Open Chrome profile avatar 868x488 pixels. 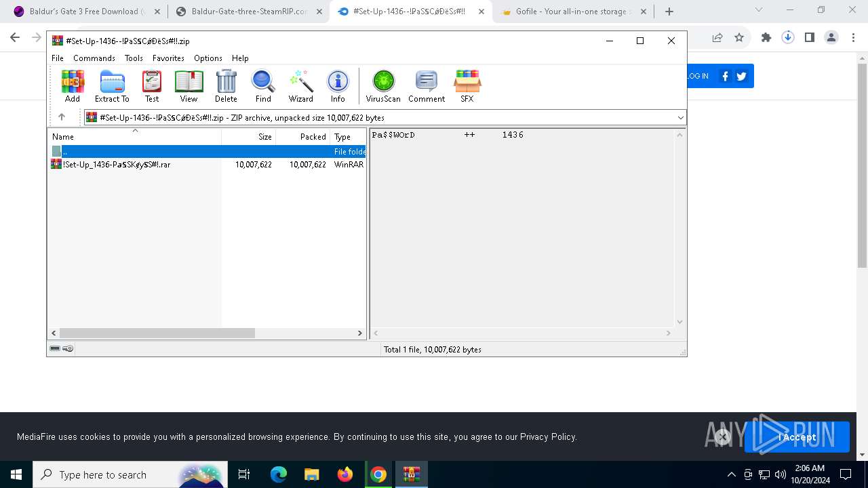click(x=831, y=38)
